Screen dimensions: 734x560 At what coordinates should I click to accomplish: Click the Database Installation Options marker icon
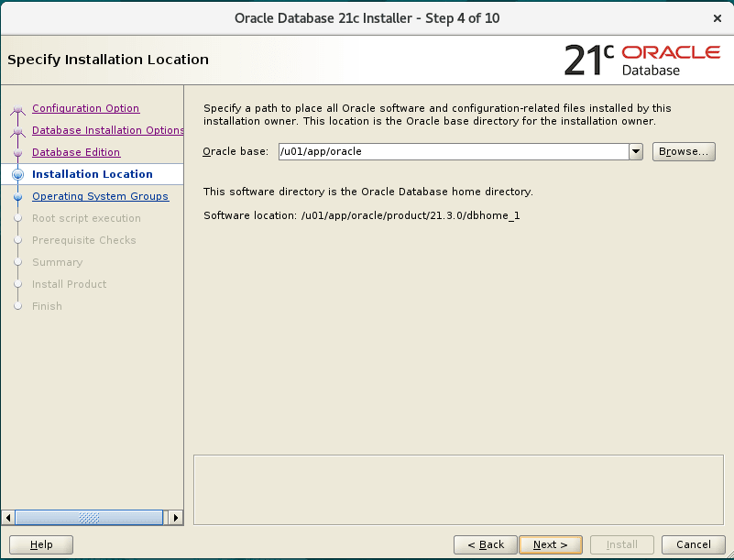point(17,132)
